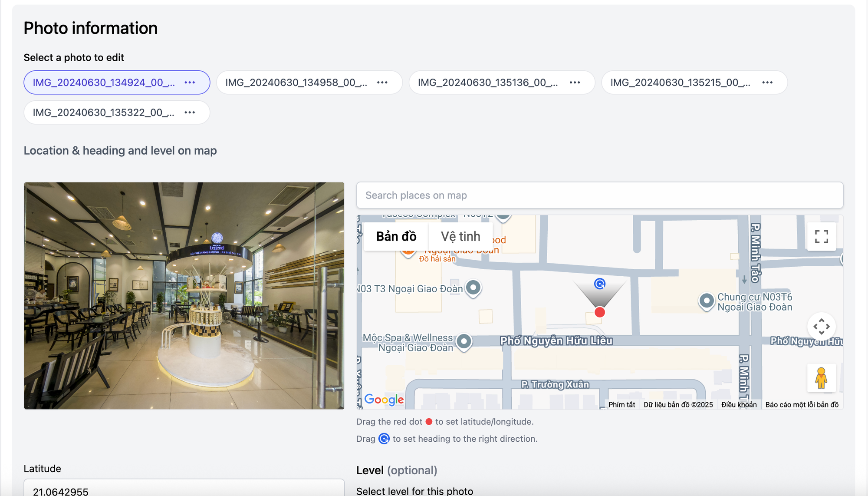868x496 pixels.
Task: Open options menu for IMG_20240630_135322 photo
Action: pyautogui.click(x=190, y=112)
